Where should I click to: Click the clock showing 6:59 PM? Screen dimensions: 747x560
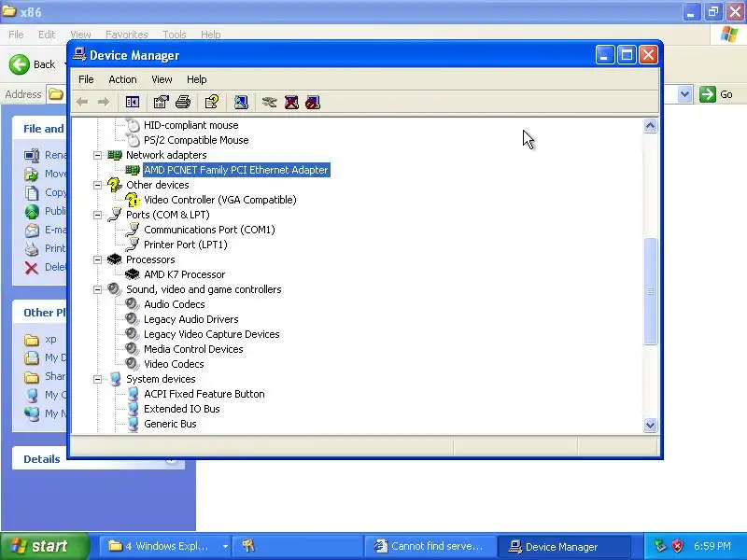712,546
